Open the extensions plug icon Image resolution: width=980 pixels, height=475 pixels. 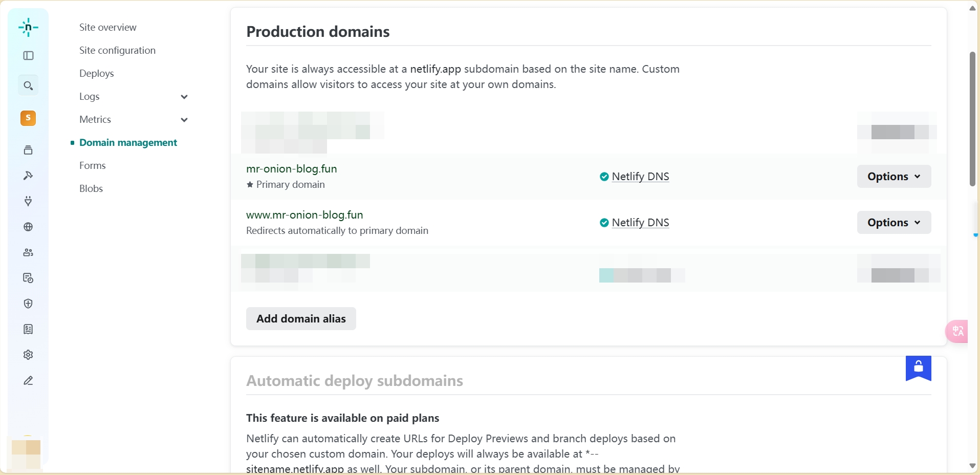[x=28, y=201]
